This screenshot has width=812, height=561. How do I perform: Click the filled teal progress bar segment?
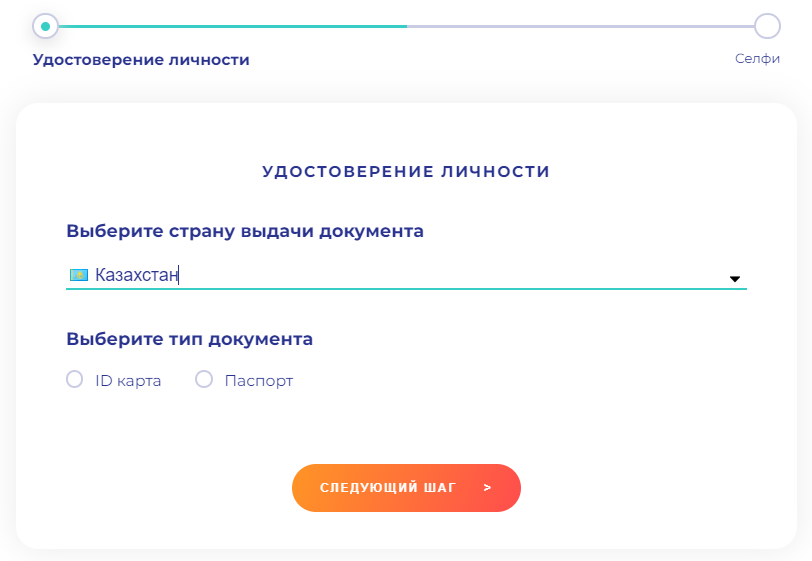pyautogui.click(x=230, y=26)
